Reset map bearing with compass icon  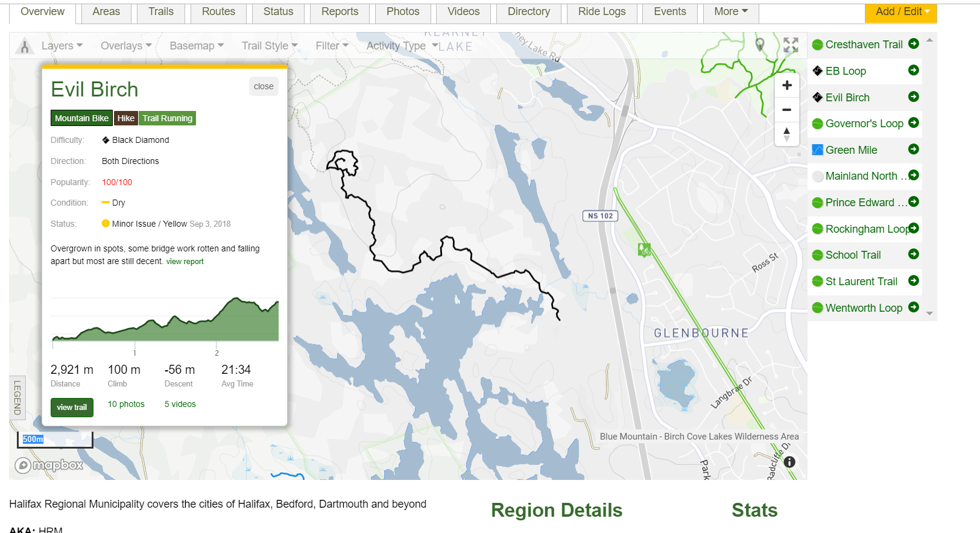point(786,134)
